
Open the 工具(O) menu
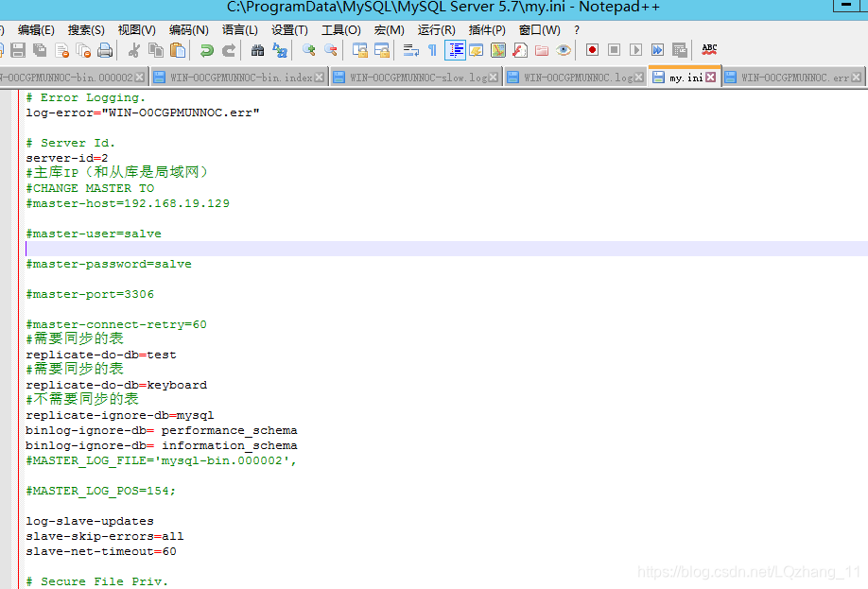tap(341, 30)
